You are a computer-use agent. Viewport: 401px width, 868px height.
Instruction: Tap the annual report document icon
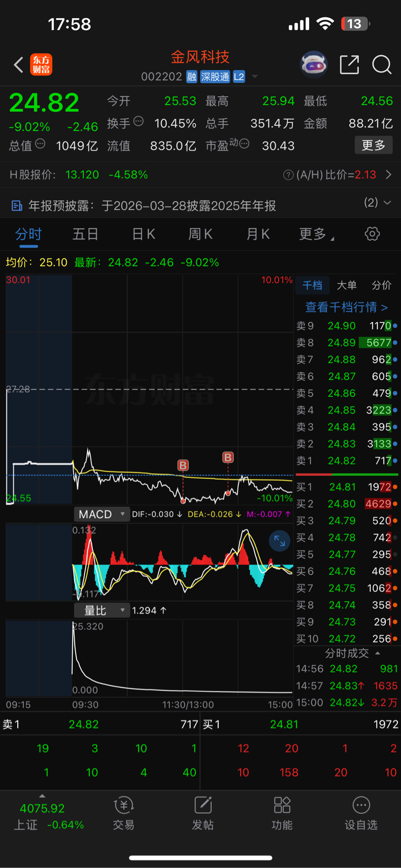pyautogui.click(x=17, y=206)
